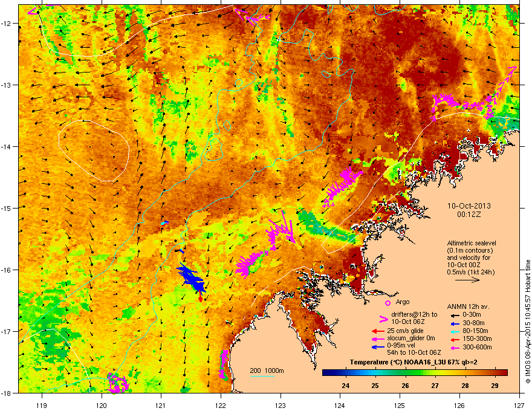
Task: Click the red glide arrow below the blue cluster
Action: click(x=200, y=297)
